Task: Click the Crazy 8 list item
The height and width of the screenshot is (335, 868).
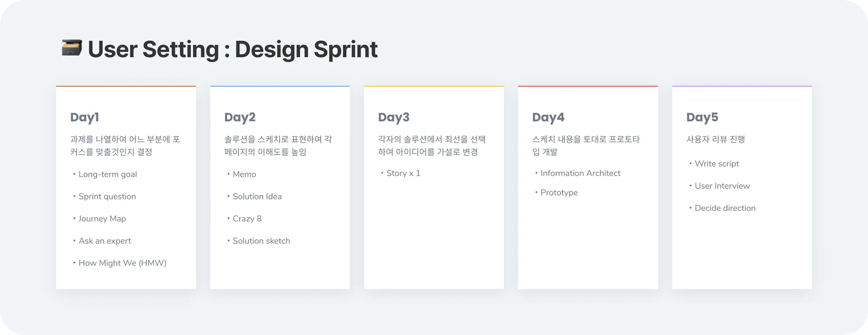Action: [x=247, y=219]
